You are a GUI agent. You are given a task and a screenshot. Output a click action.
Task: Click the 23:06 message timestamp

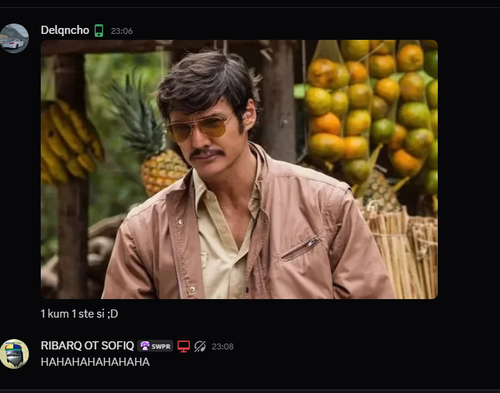point(122,31)
